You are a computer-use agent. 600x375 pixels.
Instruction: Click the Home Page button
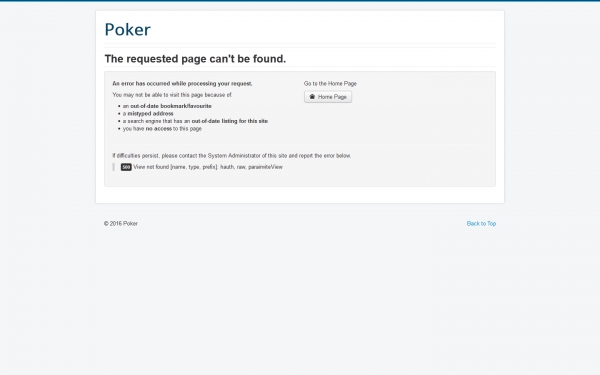328,97
